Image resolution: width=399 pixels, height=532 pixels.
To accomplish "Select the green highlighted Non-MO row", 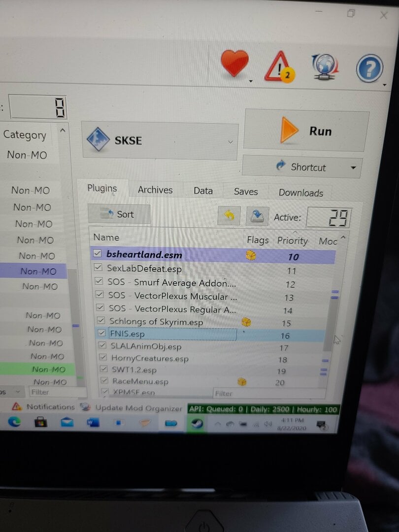I will coord(37,369).
